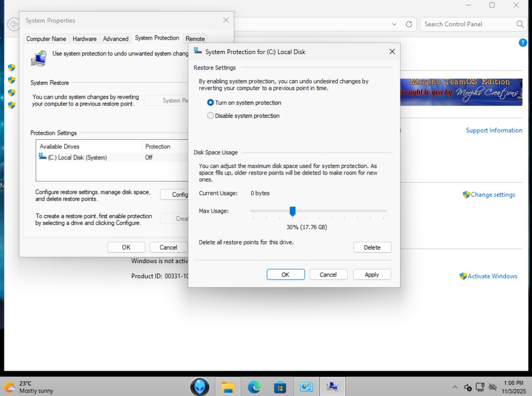Click the Configure button in System Properties
The height and width of the screenshot is (396, 532).
coord(174,194)
